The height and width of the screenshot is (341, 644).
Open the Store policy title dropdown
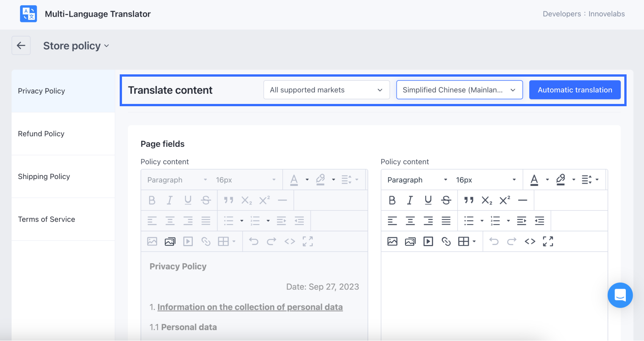click(x=76, y=46)
